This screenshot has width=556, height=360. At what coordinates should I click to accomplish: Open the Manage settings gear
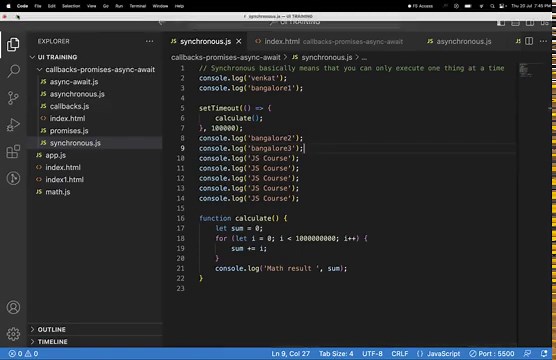click(x=13, y=334)
